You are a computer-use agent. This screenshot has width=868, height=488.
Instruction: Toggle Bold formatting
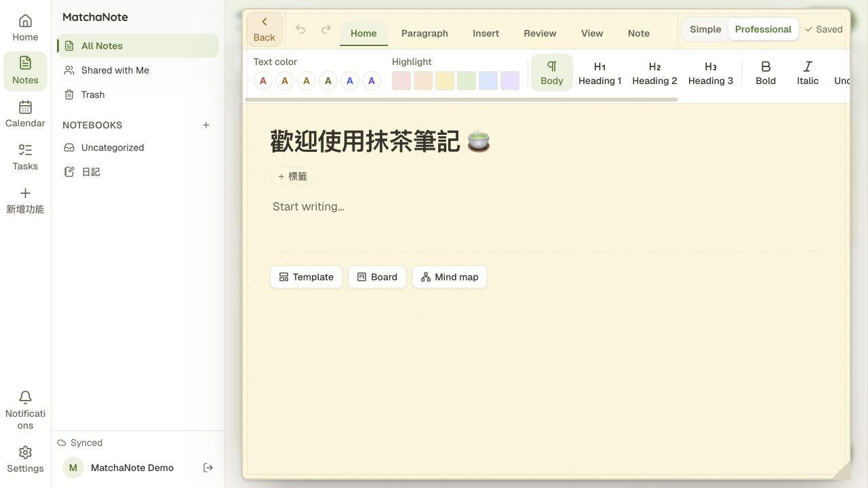pyautogui.click(x=766, y=73)
